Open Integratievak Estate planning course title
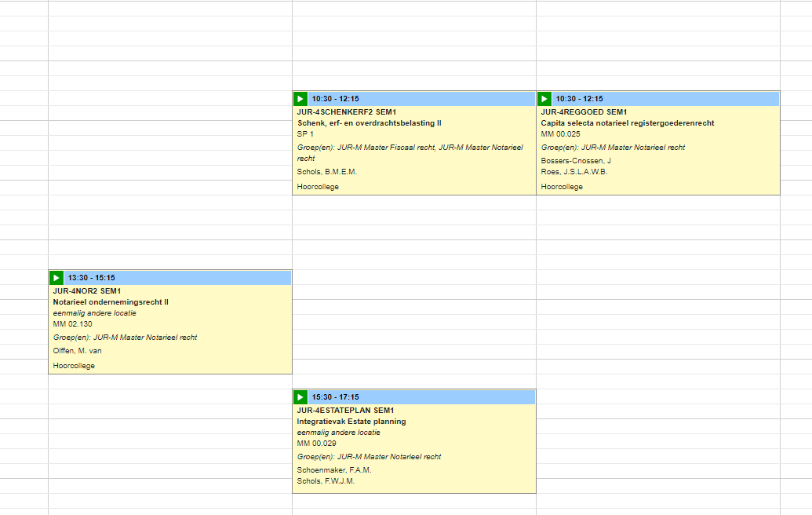 (x=351, y=422)
